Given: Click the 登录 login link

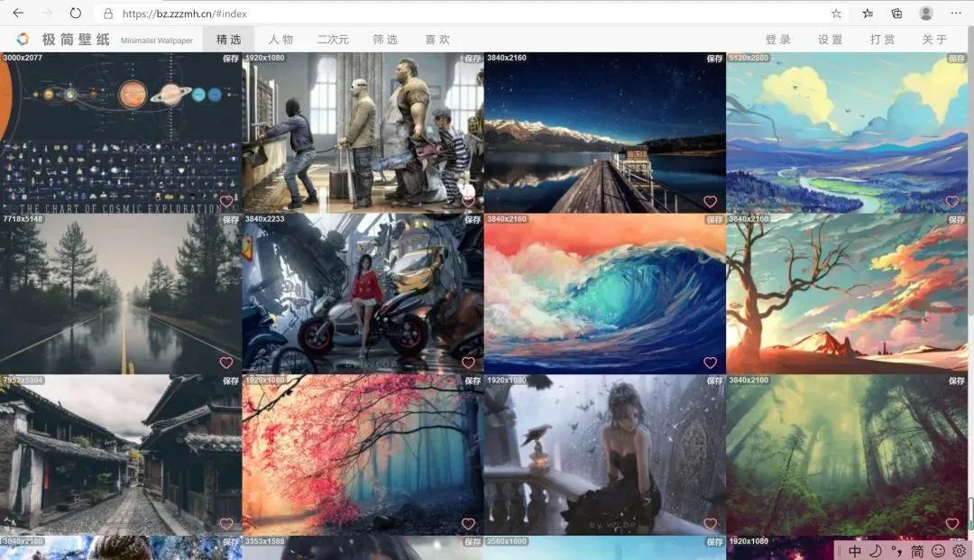Looking at the screenshot, I should (x=777, y=39).
